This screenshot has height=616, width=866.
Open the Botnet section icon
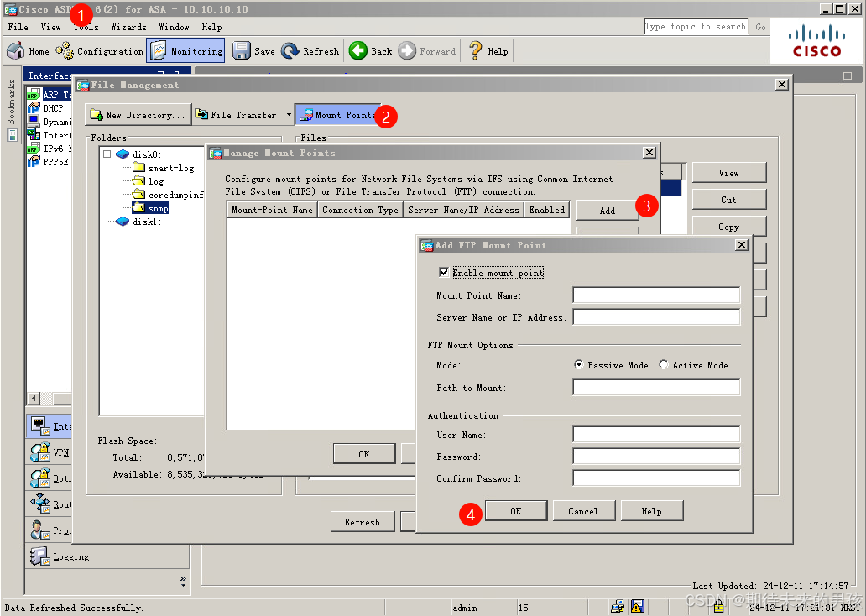(x=40, y=478)
